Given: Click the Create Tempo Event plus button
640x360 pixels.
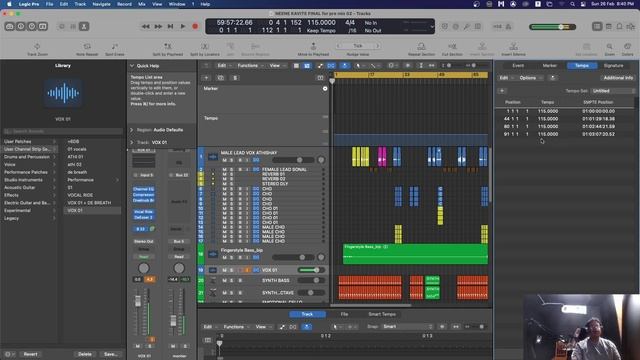Looking at the screenshot, I should pos(502,91).
